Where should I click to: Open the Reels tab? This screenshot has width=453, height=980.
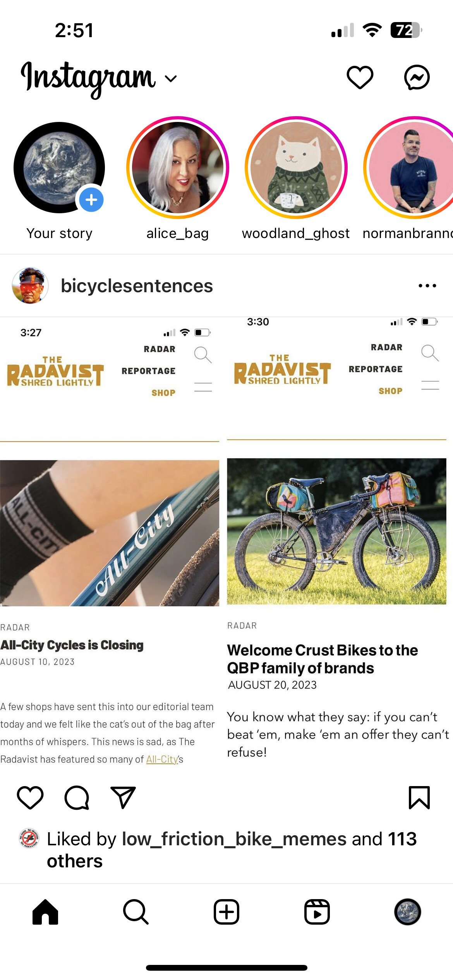point(317,912)
